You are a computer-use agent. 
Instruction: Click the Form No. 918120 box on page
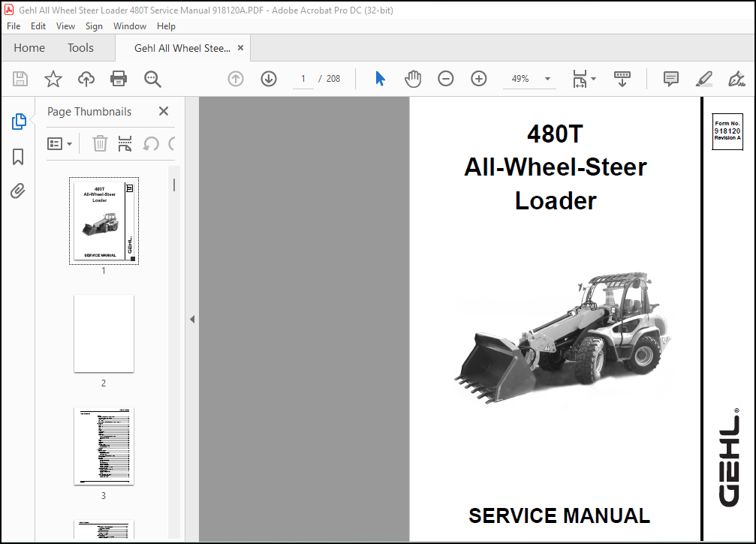tap(727, 131)
